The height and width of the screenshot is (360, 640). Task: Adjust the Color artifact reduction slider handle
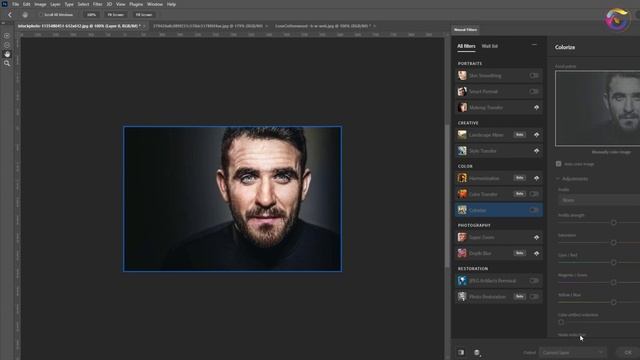561,322
